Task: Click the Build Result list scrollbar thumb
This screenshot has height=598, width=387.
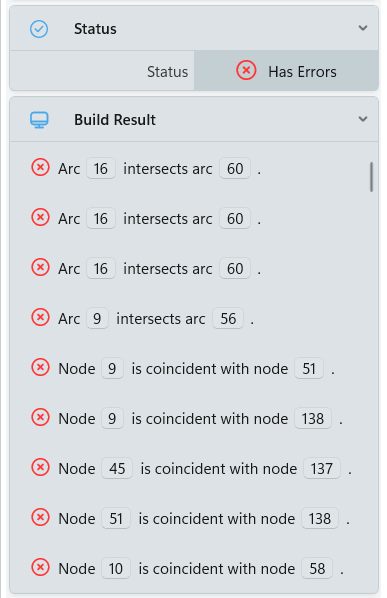Action: [x=371, y=177]
